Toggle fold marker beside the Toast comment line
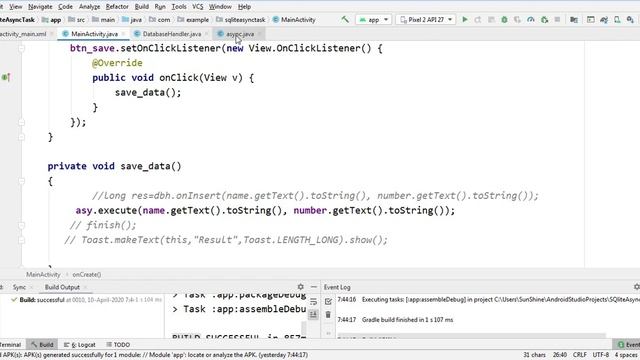 coord(22,240)
